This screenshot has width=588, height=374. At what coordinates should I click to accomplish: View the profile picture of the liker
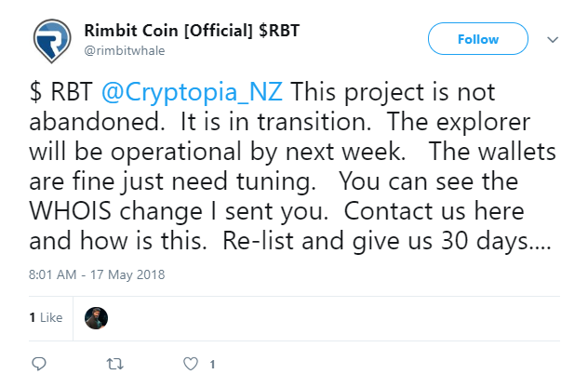click(96, 317)
